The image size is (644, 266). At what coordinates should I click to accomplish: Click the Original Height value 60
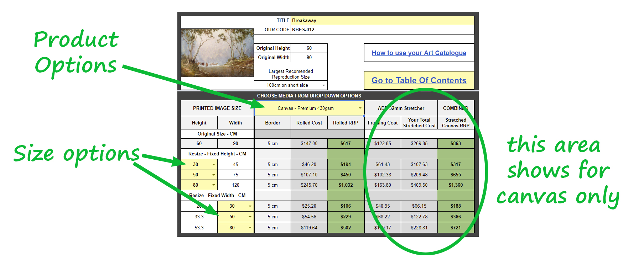coord(309,48)
